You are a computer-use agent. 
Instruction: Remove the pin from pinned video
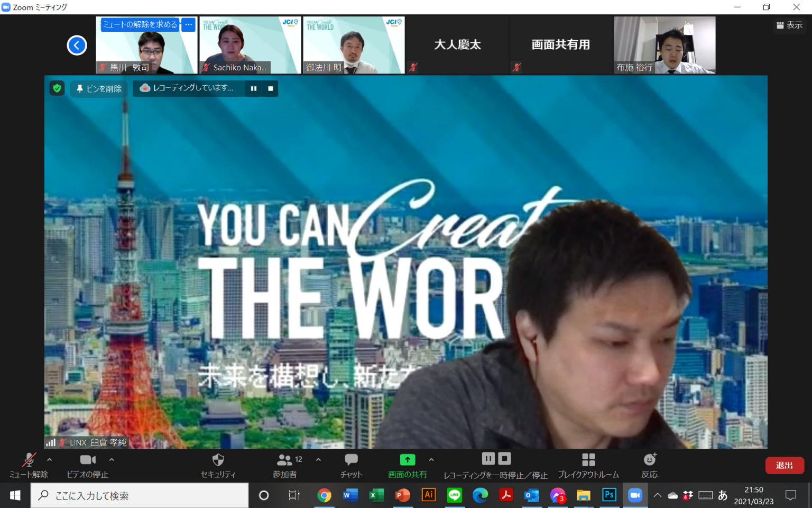pyautogui.click(x=99, y=88)
